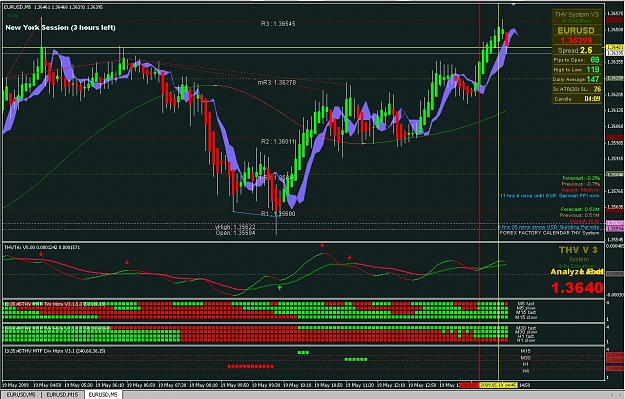Click the High to Low 119 row
This screenshot has height=399, width=625.
pos(576,69)
